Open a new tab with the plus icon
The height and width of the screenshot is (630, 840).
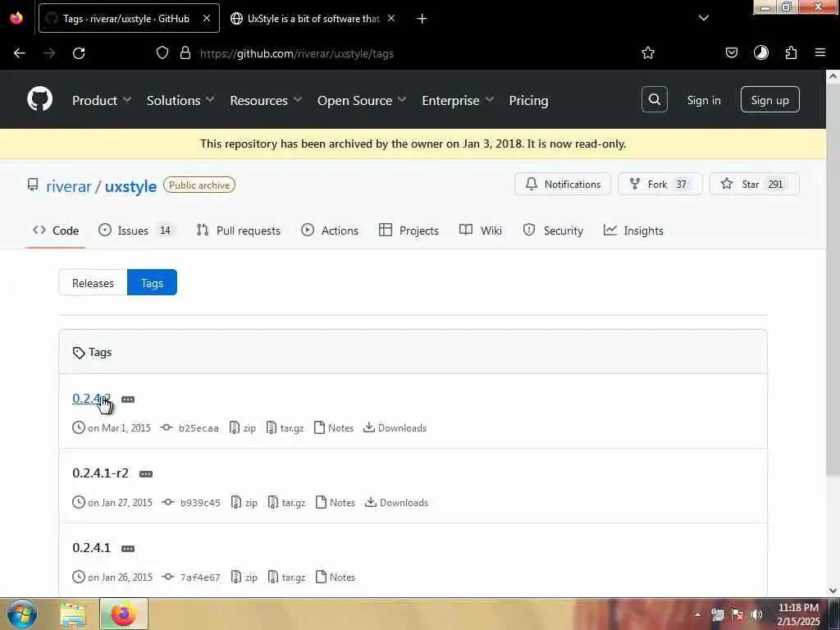click(422, 19)
